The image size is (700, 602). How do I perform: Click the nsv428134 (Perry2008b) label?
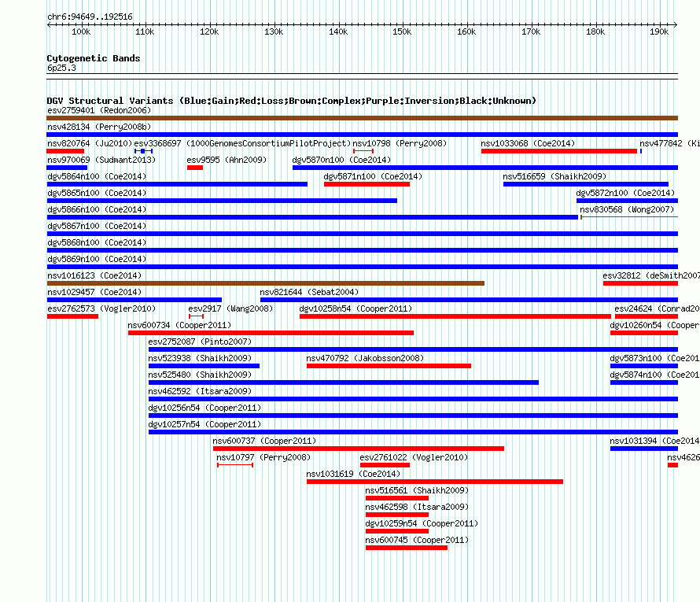[x=99, y=127]
